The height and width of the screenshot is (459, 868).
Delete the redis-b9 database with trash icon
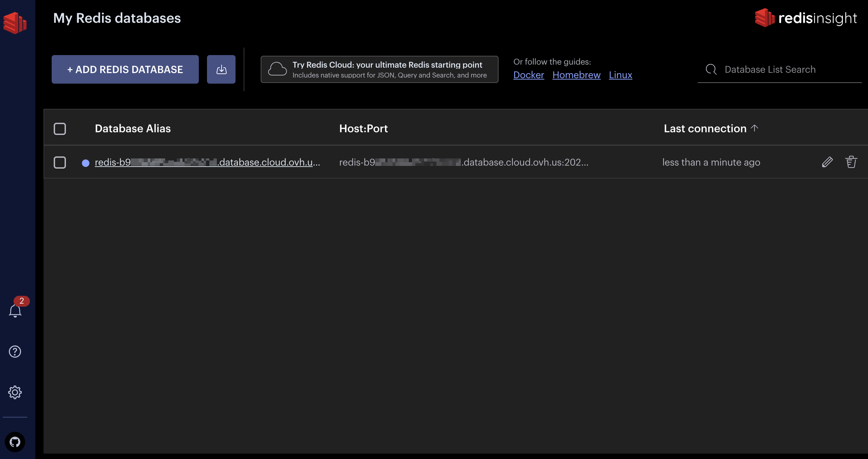851,162
